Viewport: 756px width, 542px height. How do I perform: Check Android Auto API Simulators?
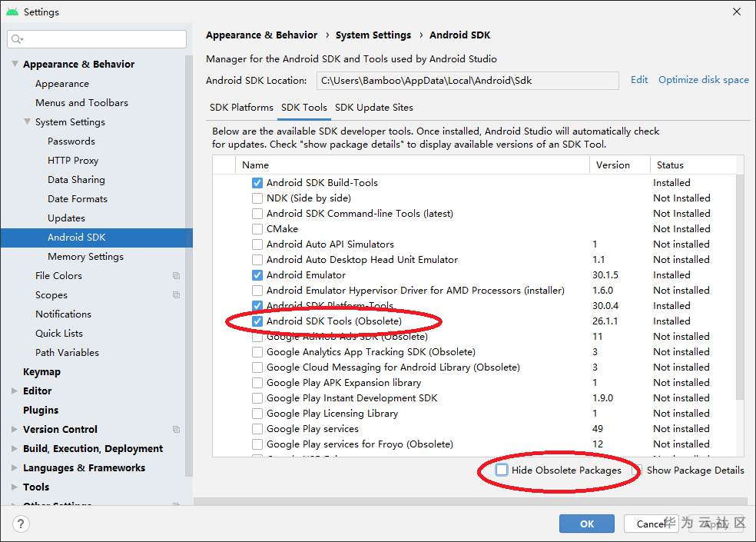coord(257,244)
